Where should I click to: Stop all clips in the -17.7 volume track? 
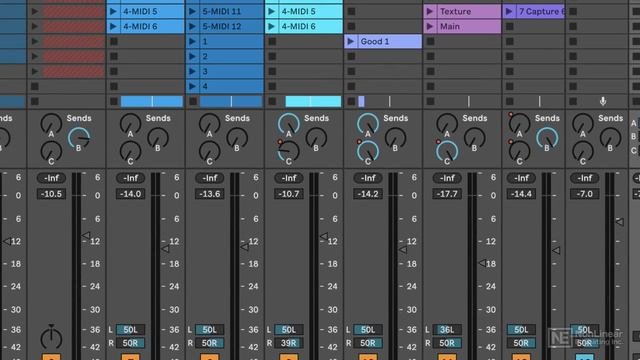point(431,101)
